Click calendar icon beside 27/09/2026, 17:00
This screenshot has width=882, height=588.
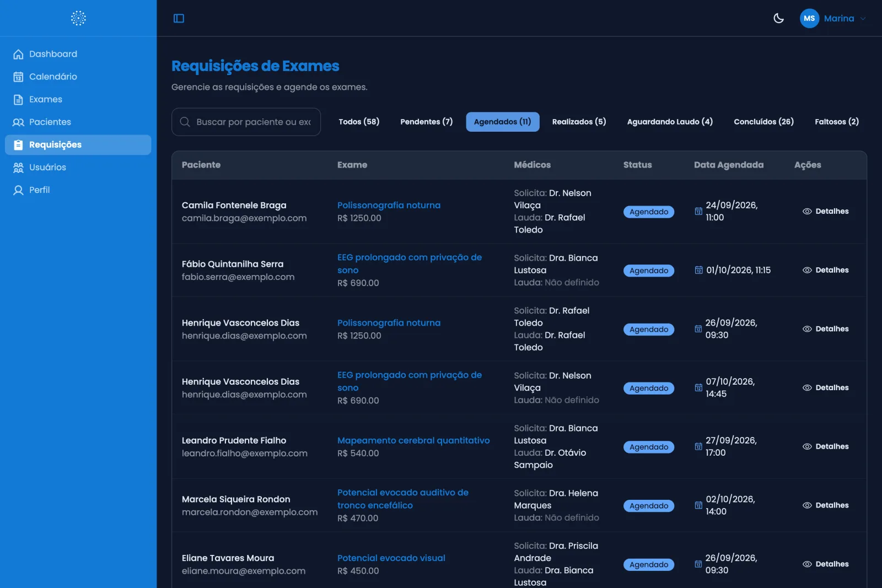point(698,446)
